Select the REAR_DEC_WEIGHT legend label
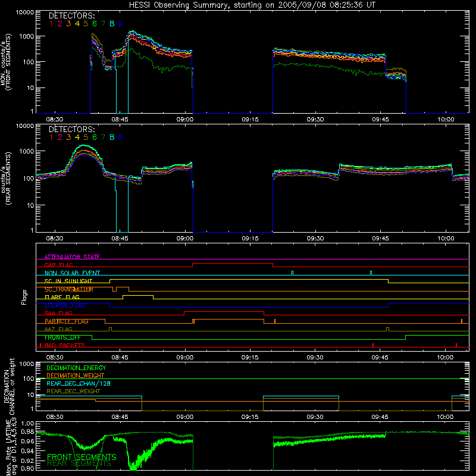 [73, 392]
